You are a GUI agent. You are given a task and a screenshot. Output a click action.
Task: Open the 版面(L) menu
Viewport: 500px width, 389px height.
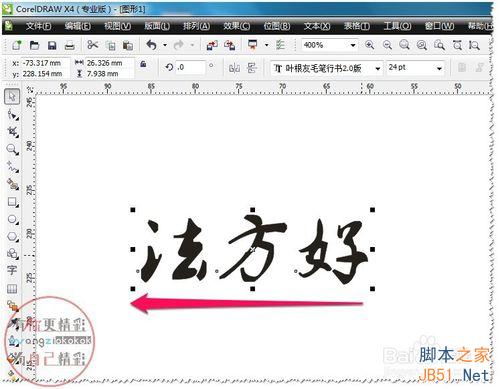(157, 26)
